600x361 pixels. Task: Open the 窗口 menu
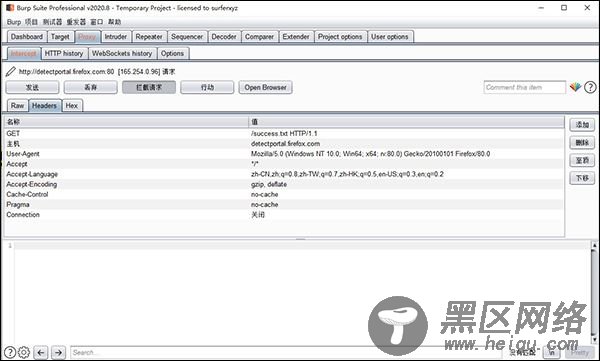[96, 22]
